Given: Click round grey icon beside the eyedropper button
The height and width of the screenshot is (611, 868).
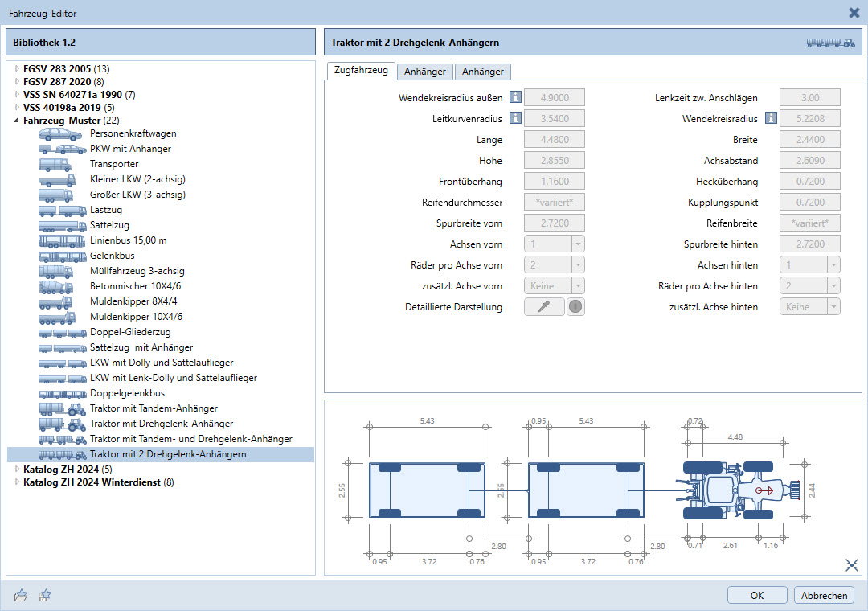Looking at the screenshot, I should [575, 307].
